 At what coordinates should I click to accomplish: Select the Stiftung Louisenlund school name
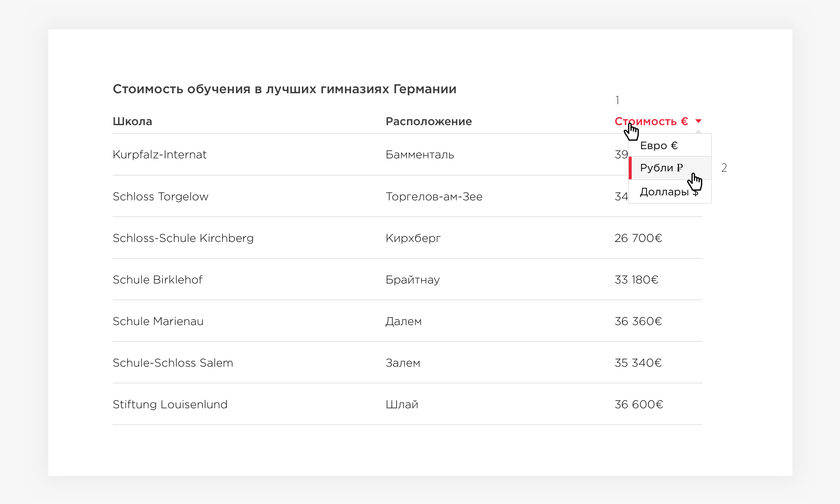point(170,404)
